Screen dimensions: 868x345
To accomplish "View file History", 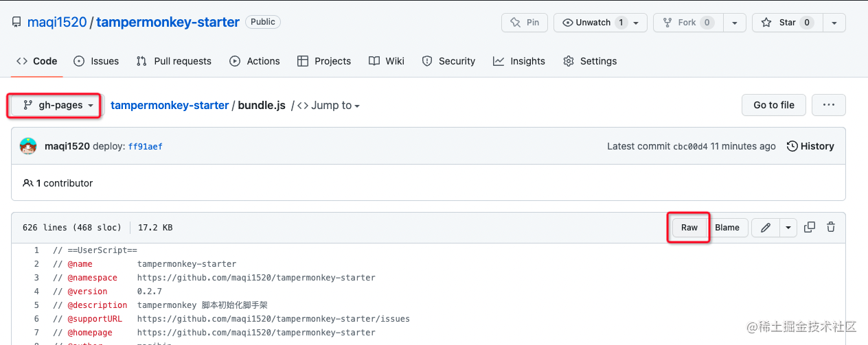I will [x=810, y=146].
